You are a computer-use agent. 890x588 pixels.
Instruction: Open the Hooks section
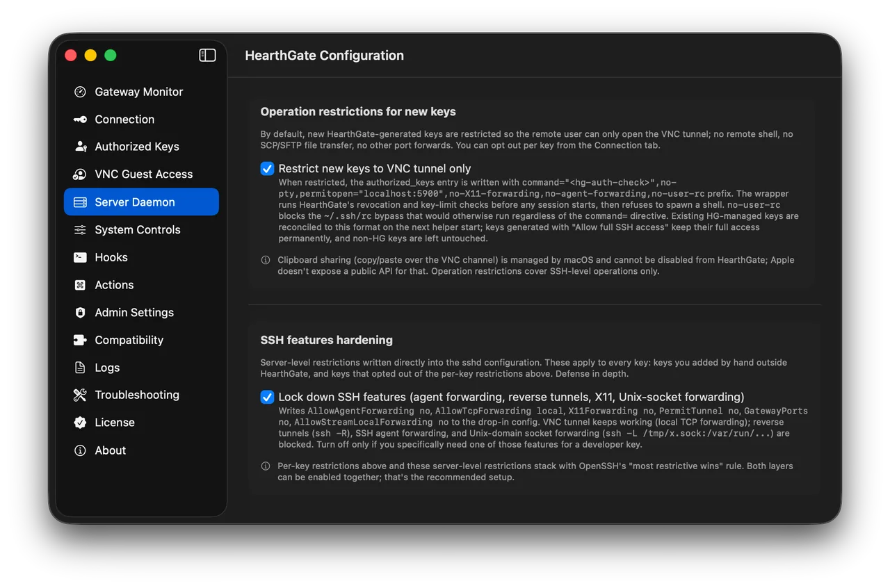tap(141, 257)
